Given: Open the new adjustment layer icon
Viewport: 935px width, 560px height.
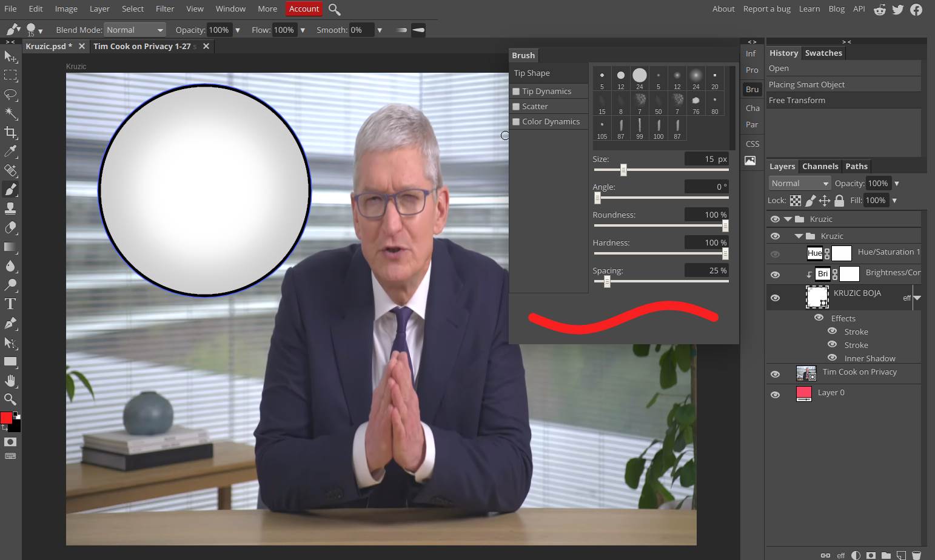Looking at the screenshot, I should (x=856, y=555).
